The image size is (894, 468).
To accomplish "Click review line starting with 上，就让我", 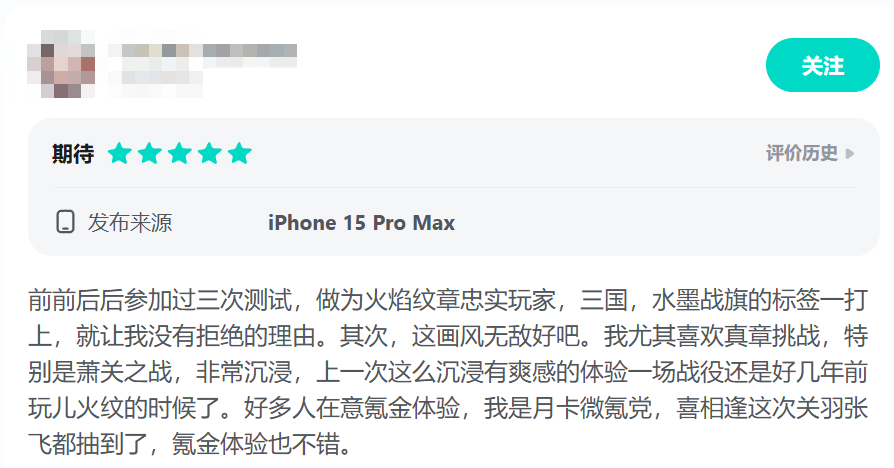I will (x=448, y=336).
